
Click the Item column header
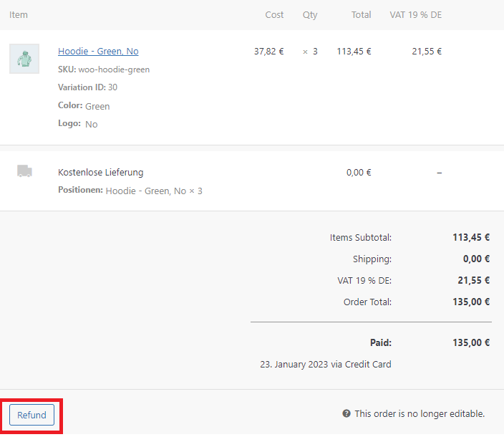(x=19, y=15)
